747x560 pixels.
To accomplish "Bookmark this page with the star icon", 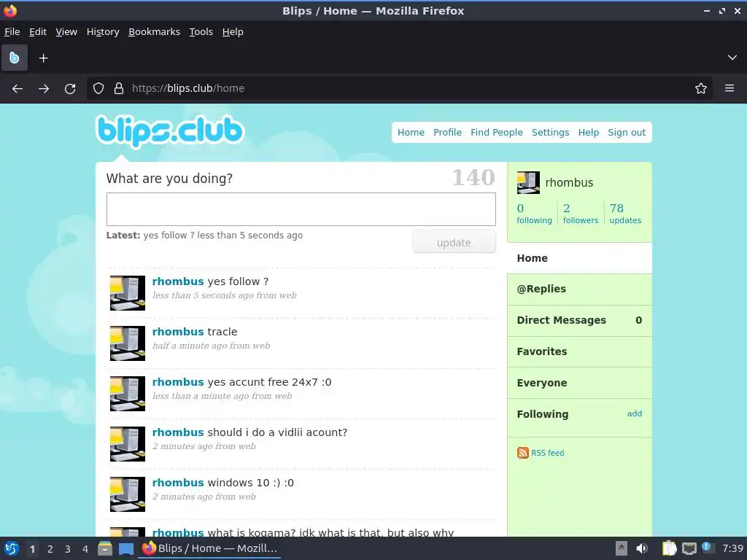I will [701, 88].
